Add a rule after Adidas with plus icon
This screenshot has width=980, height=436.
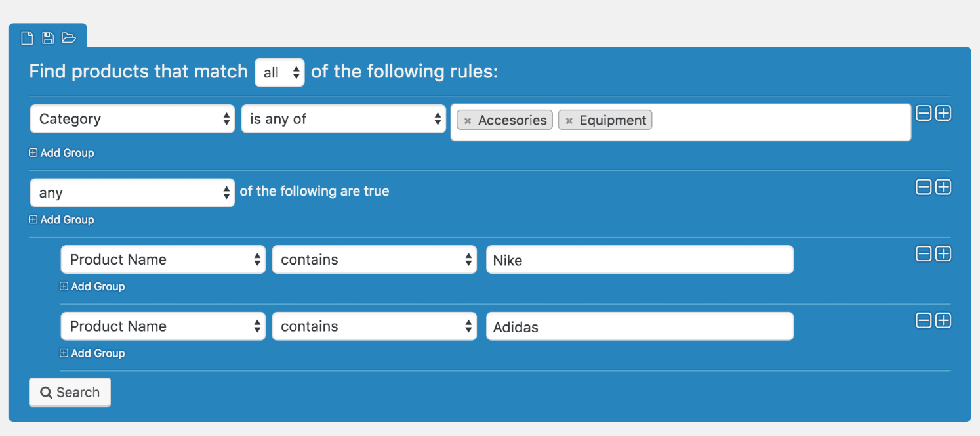(x=943, y=320)
